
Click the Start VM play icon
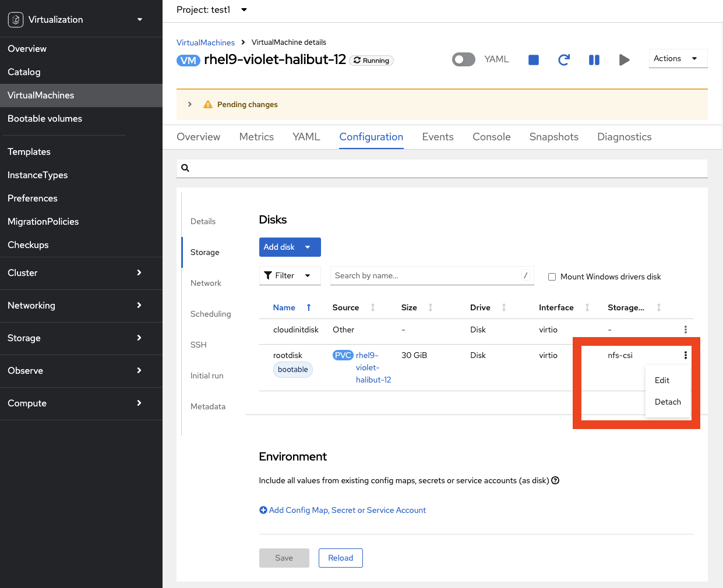pyautogui.click(x=624, y=60)
